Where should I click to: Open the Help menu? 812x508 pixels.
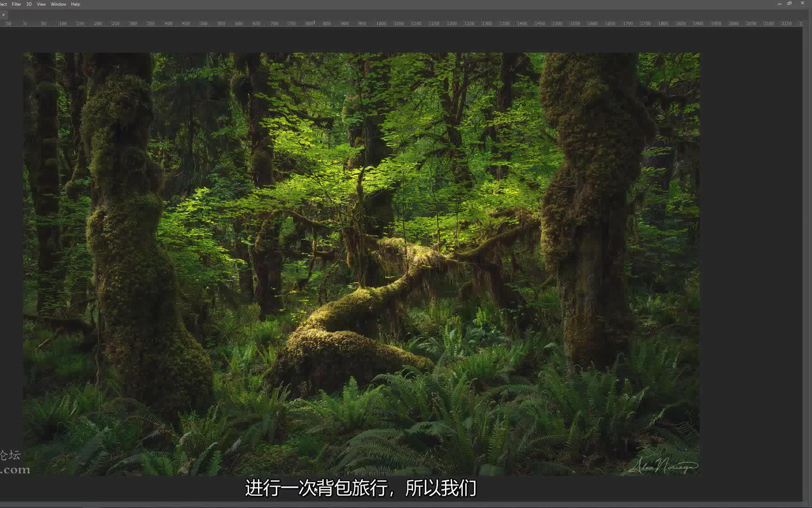click(75, 4)
